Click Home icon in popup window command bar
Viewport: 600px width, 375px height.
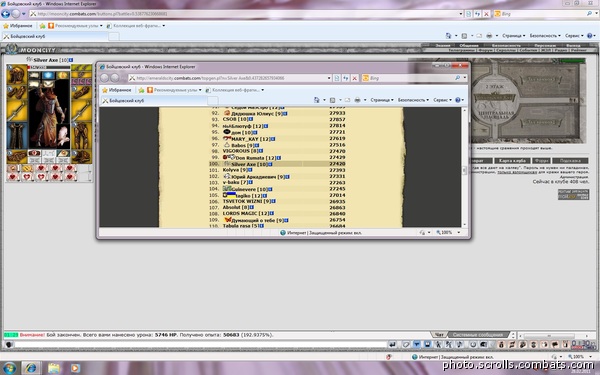pyautogui.click(x=316, y=100)
